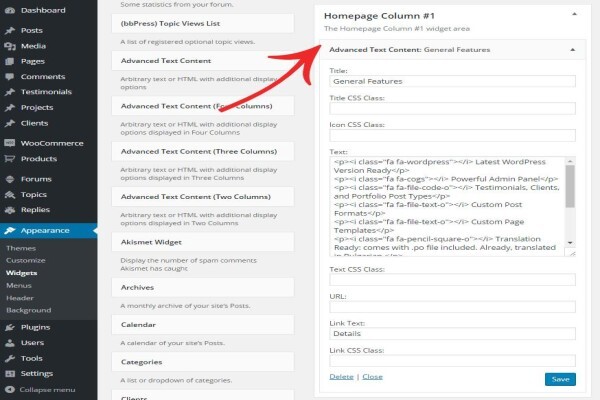The height and width of the screenshot is (400, 600).
Task: Select Advanced Text Content (Two Columns) widget
Action: [203, 197]
